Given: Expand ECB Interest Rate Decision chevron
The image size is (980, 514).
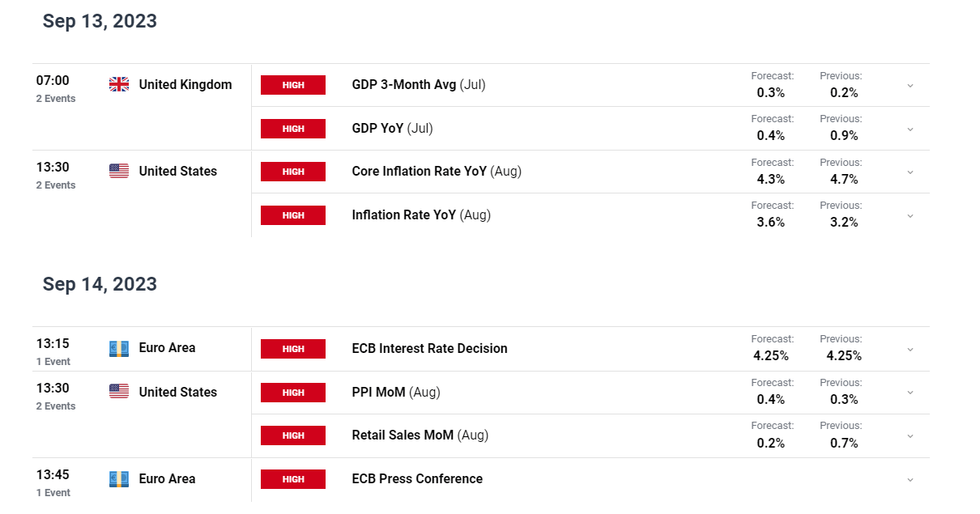Looking at the screenshot, I should (910, 349).
